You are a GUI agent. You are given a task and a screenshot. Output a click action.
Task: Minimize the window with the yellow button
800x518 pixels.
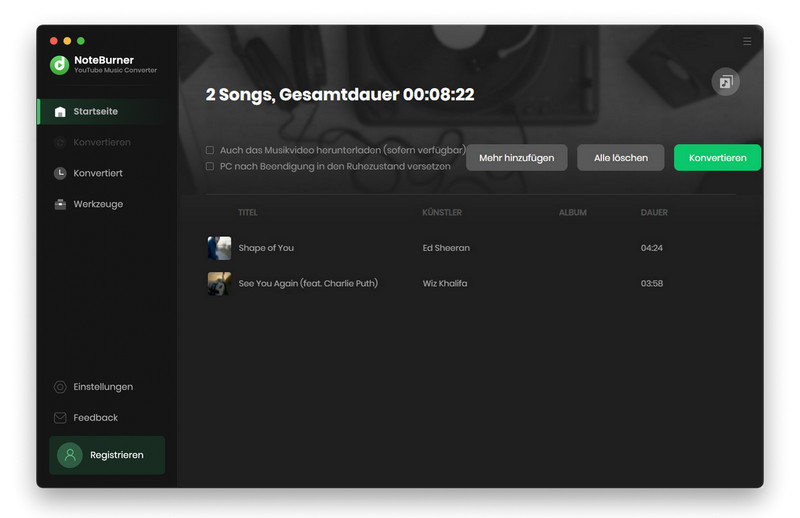[67, 41]
